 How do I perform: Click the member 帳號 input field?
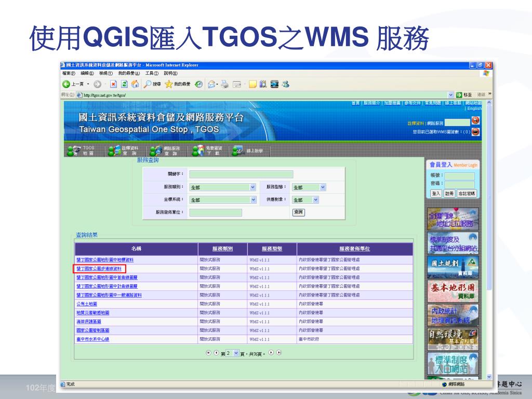click(x=459, y=176)
